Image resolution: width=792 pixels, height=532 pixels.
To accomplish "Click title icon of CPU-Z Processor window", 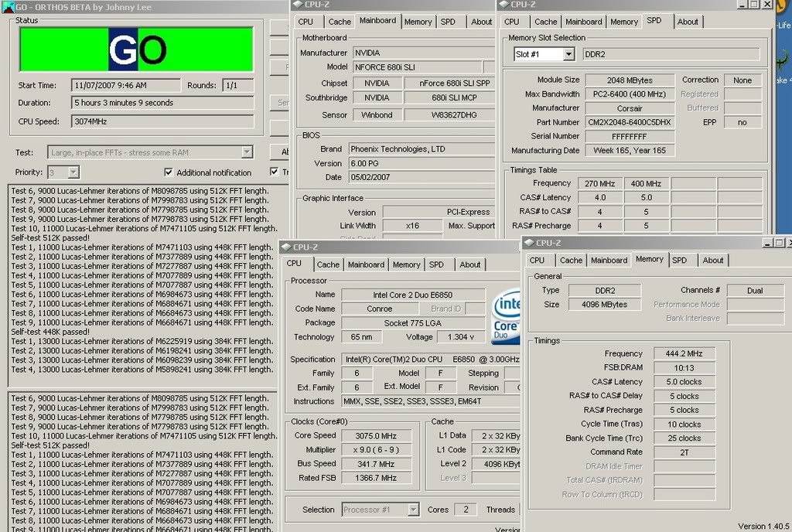I will tap(286, 247).
